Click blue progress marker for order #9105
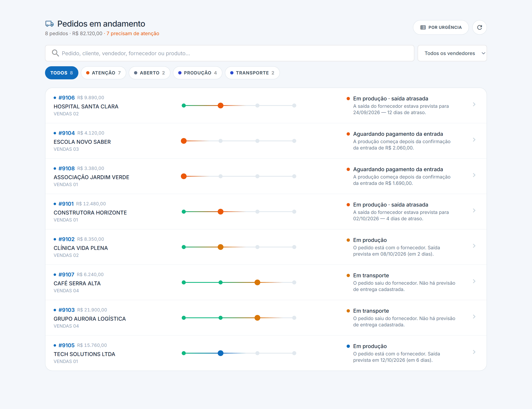 (x=220, y=353)
